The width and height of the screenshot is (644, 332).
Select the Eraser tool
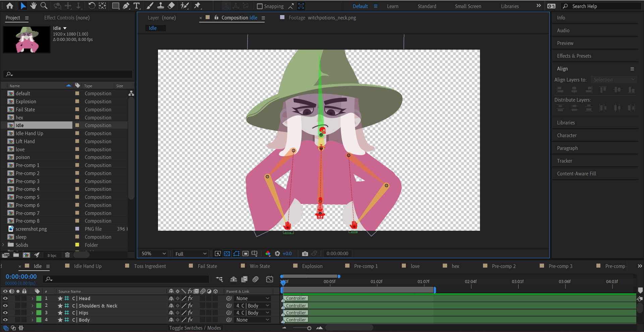171,6
